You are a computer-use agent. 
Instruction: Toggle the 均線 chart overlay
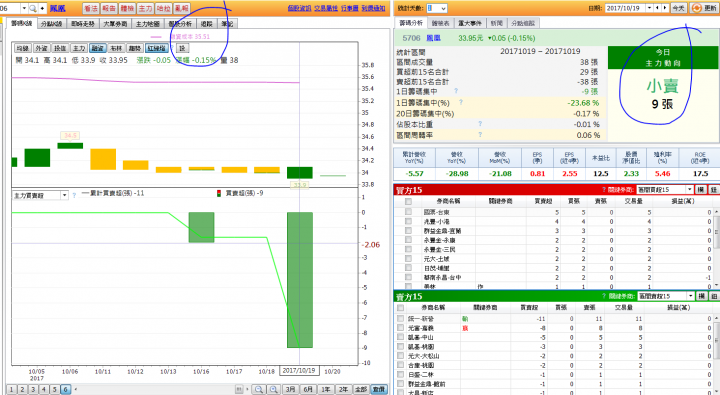coord(22,48)
